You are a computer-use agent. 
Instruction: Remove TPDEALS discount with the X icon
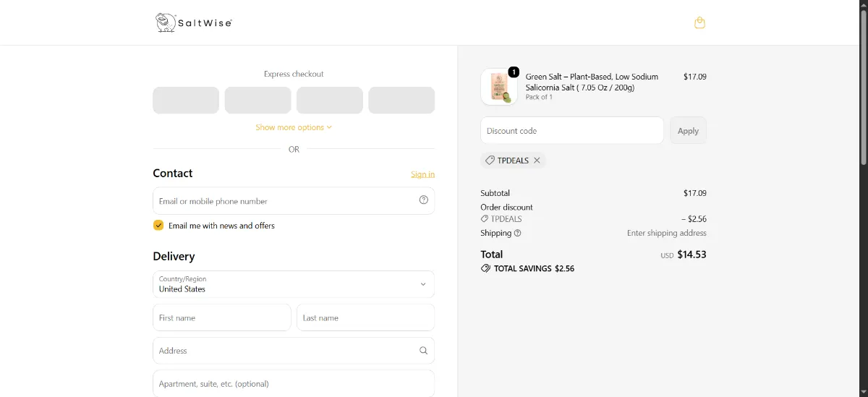(537, 161)
